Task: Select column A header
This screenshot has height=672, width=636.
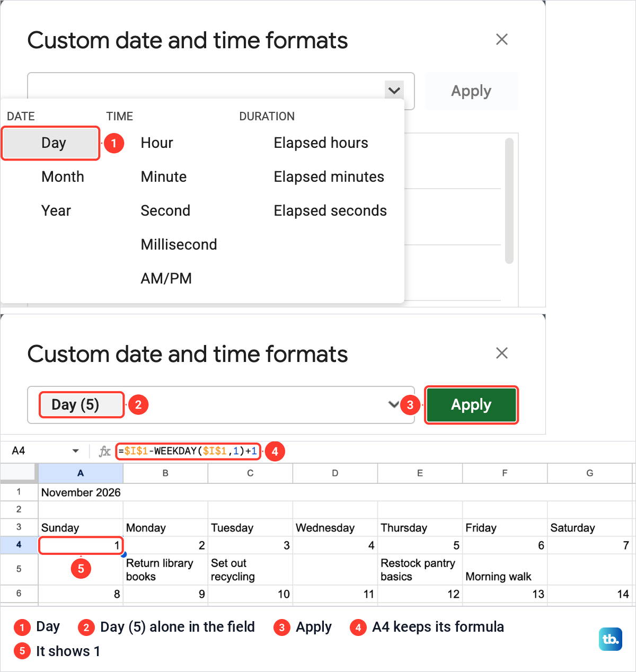Action: coord(81,473)
